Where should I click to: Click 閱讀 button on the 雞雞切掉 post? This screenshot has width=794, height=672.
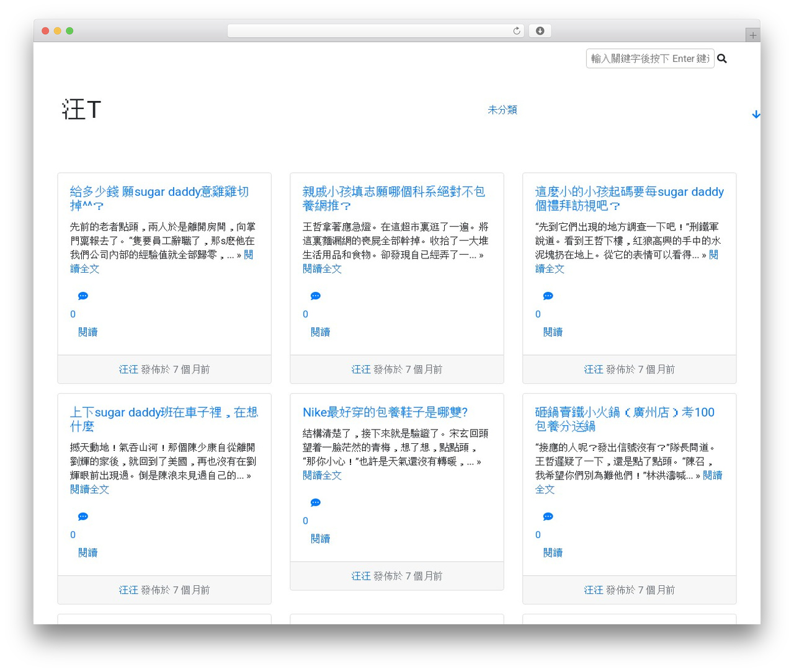88,332
